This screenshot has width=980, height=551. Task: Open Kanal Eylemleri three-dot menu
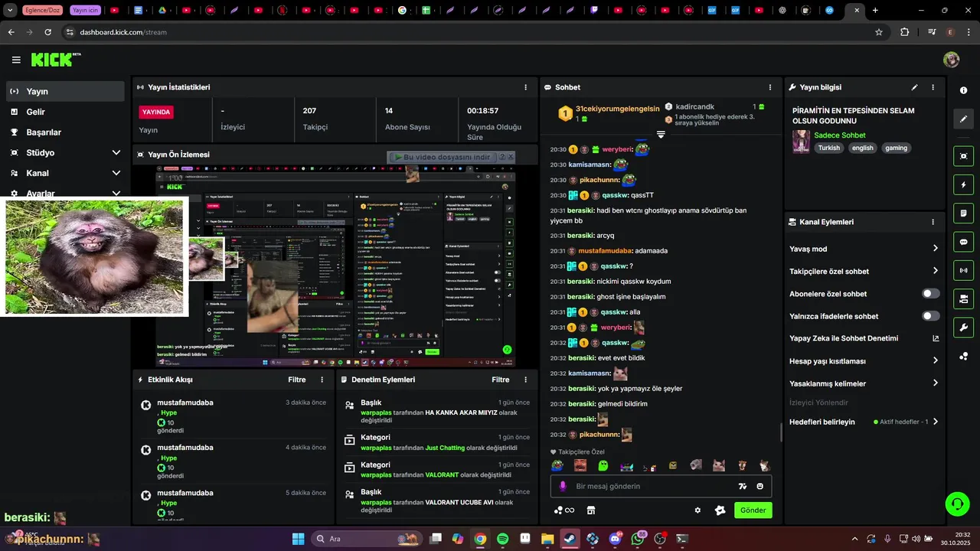[933, 222]
